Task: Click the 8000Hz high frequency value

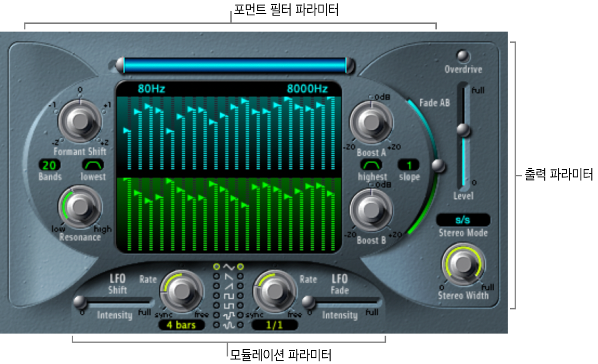Action: [x=307, y=89]
